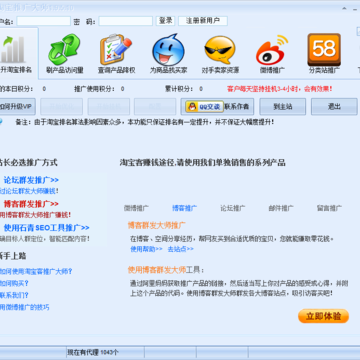Open the 使用石青SEO工具推广>> link
This screenshot has height=360, width=360.
coord(46,228)
